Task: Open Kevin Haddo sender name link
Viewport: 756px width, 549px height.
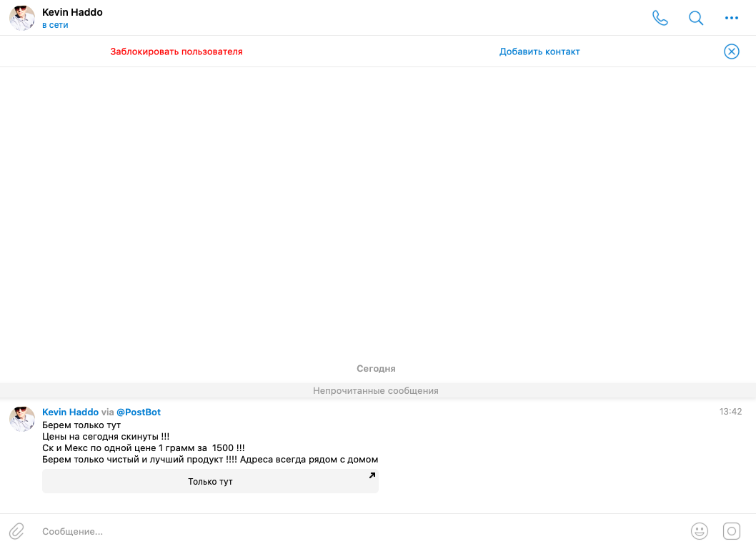Action: (71, 412)
